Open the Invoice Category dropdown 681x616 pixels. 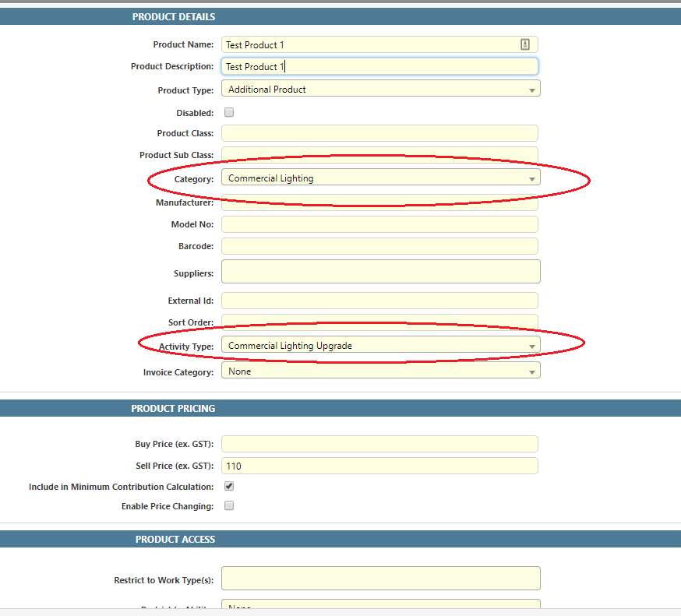[x=380, y=371]
